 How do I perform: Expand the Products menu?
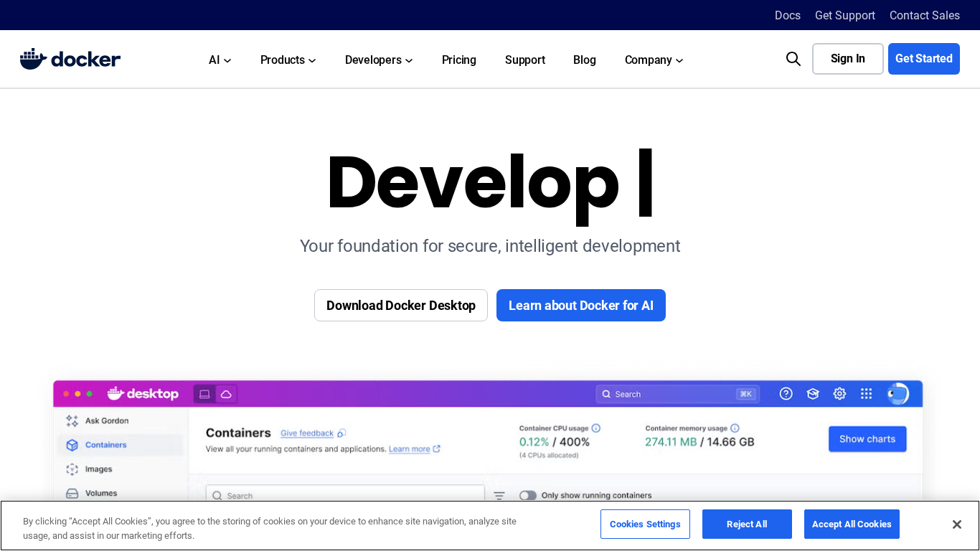pos(288,60)
